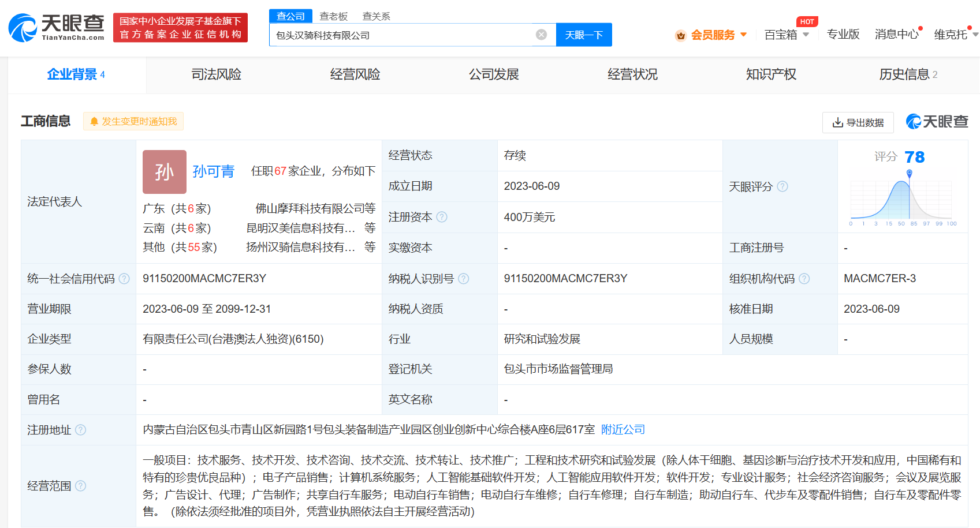This screenshot has height=528, width=980.
Task: Select the registered capital 400万美元
Action: click(x=530, y=217)
